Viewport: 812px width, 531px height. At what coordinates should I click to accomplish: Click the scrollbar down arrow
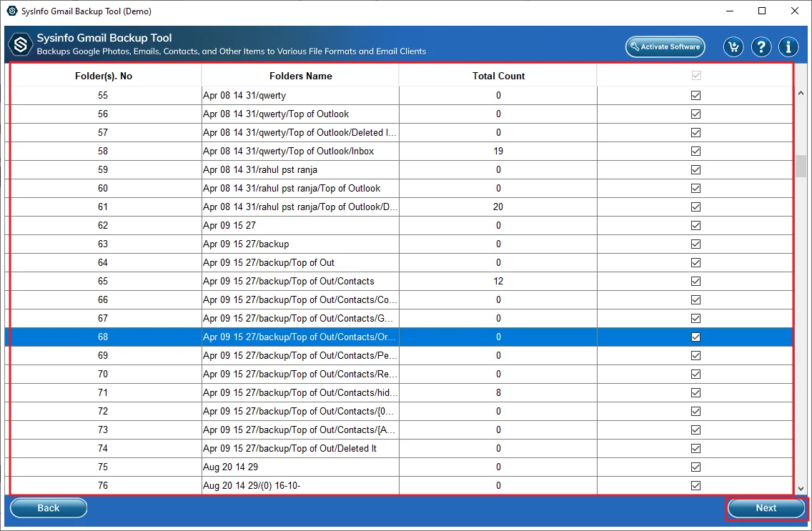801,488
